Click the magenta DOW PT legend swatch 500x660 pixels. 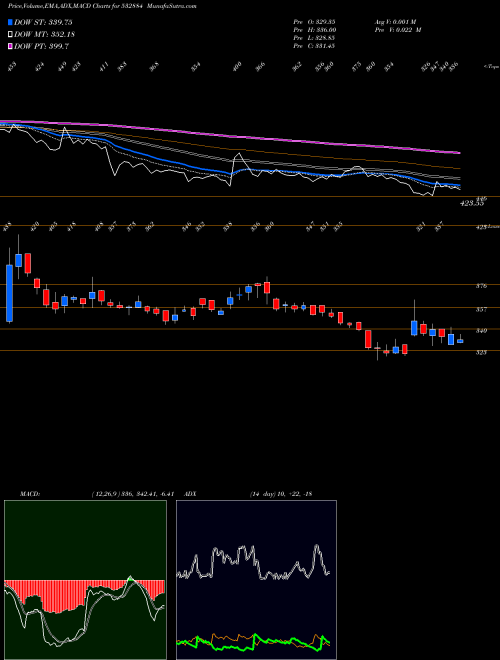point(10,46)
